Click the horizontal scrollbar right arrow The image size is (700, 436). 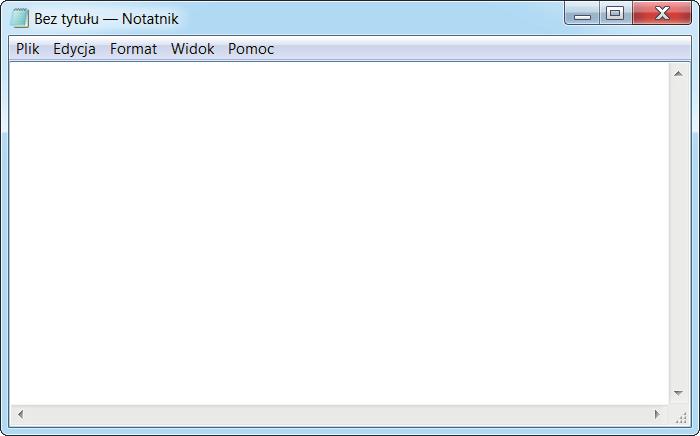click(x=658, y=415)
